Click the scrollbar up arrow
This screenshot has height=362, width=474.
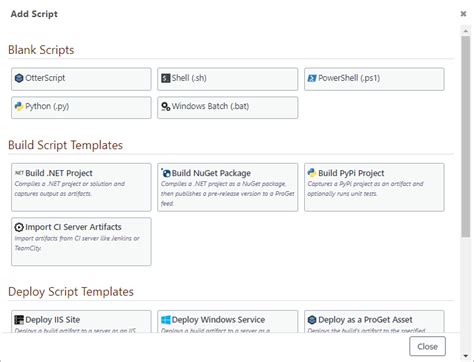coord(466,31)
